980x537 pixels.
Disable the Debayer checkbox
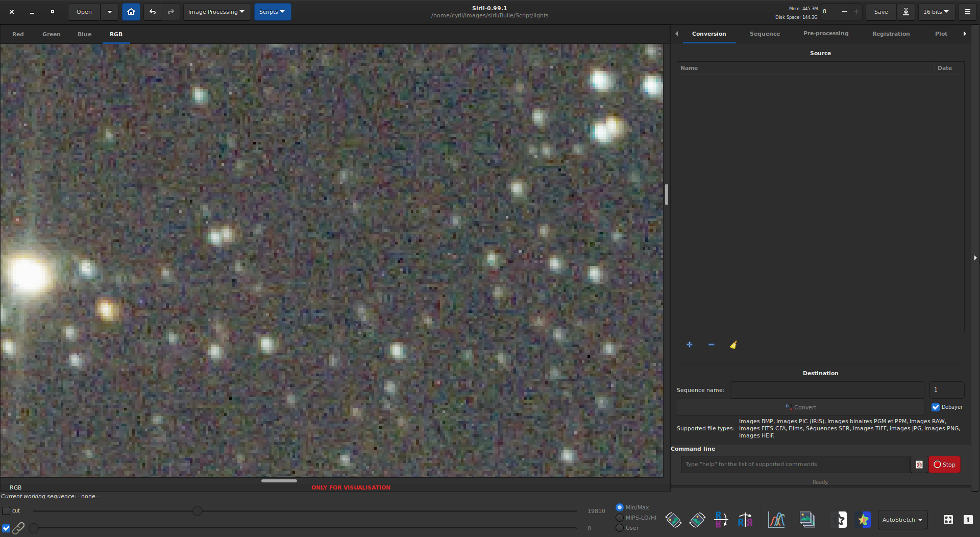click(936, 407)
